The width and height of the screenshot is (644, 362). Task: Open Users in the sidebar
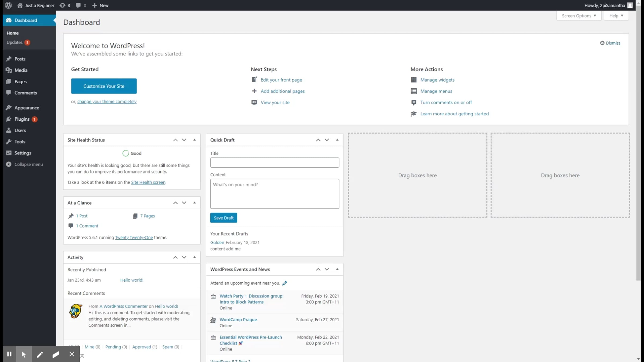point(20,130)
